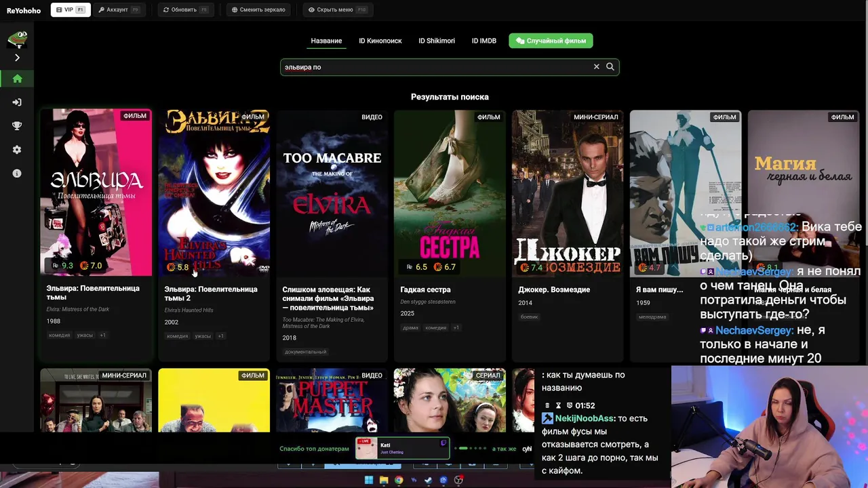
Task: Click title text Джокер. Возмездие
Action: (x=554, y=289)
